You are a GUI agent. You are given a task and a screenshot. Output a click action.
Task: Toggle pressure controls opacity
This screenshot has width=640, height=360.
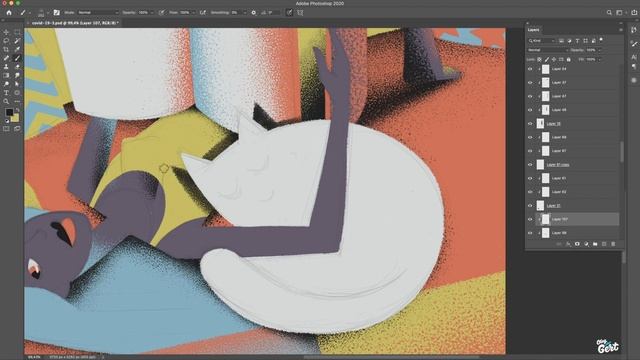162,13
